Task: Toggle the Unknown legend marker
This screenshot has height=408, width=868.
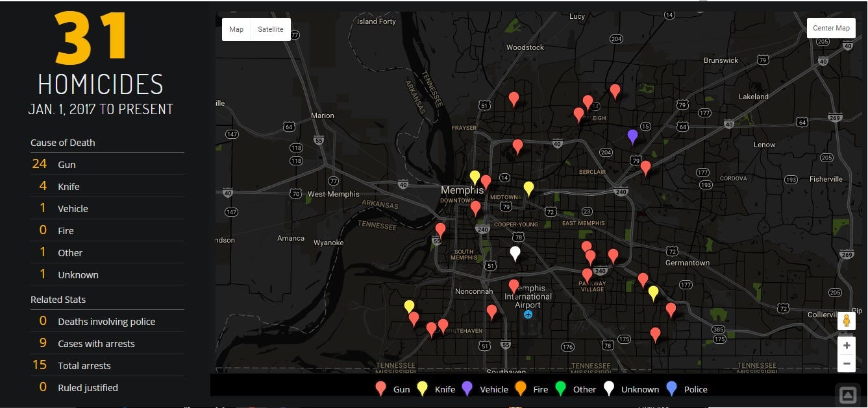Action: (x=608, y=389)
